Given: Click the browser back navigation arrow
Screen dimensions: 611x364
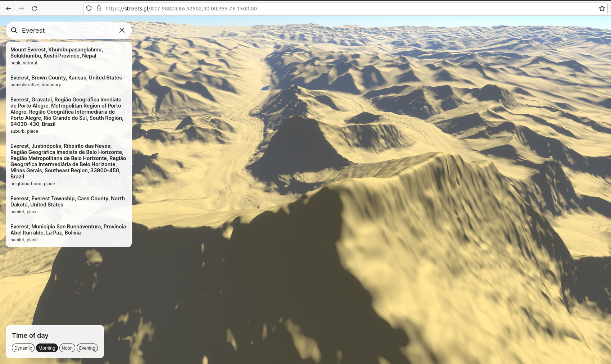Looking at the screenshot, I should [x=8, y=9].
